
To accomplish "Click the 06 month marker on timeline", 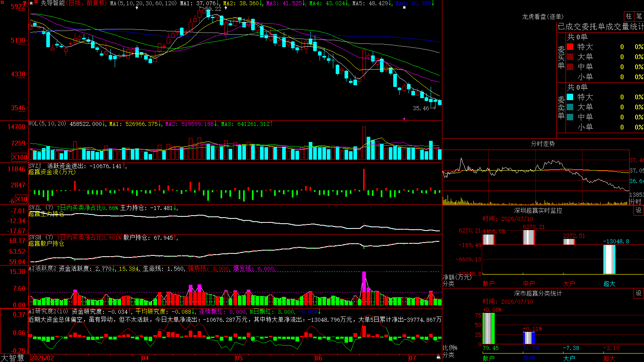I will tap(319, 358).
